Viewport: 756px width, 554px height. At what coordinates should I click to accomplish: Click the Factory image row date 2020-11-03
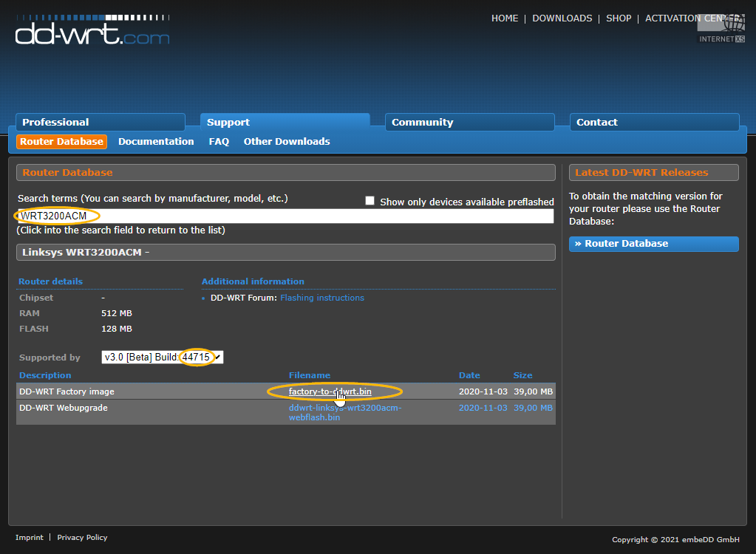click(x=483, y=391)
